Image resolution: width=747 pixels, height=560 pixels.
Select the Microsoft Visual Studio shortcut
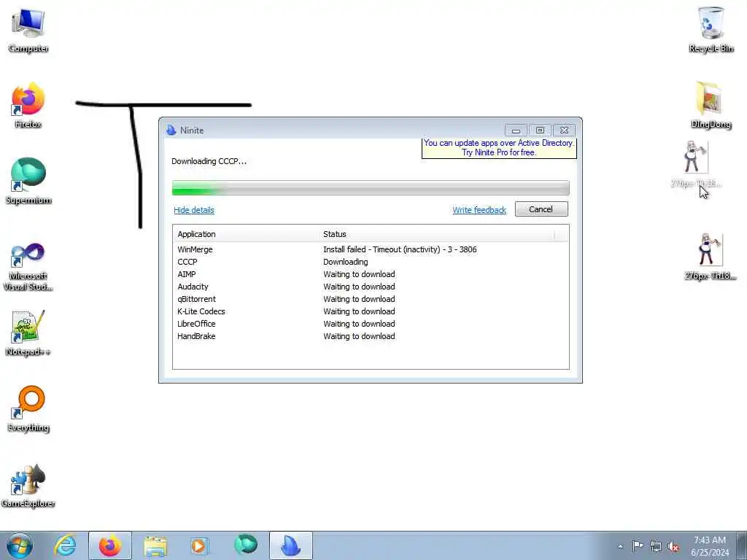[28, 267]
